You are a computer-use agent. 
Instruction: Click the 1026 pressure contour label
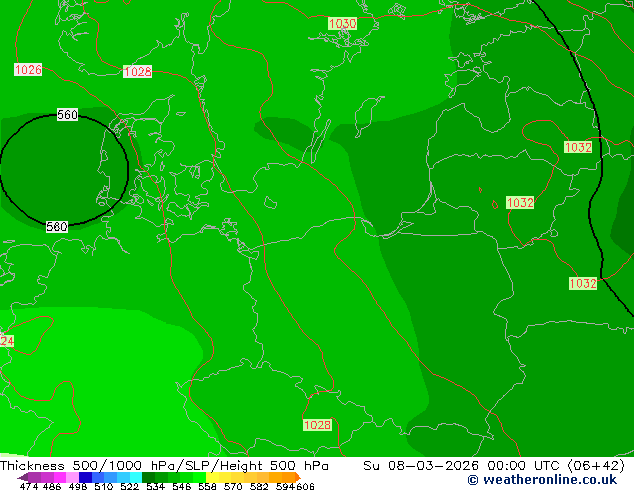(x=28, y=70)
